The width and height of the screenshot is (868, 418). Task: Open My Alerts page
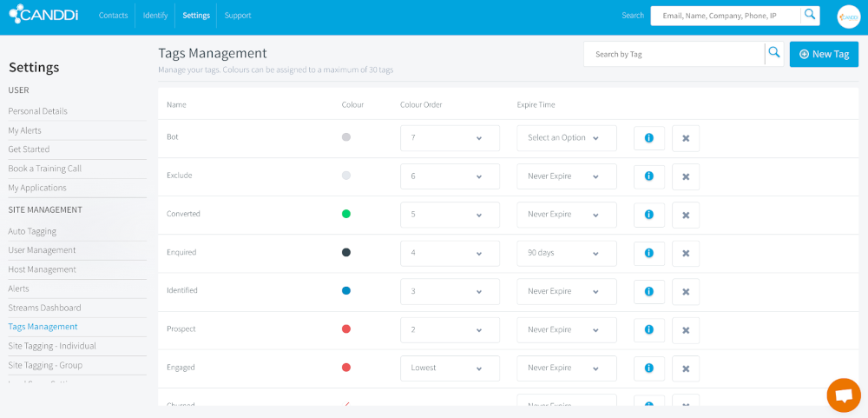click(x=24, y=130)
